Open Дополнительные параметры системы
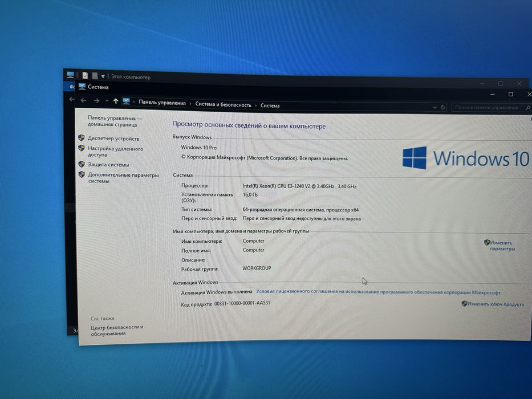 (123, 178)
